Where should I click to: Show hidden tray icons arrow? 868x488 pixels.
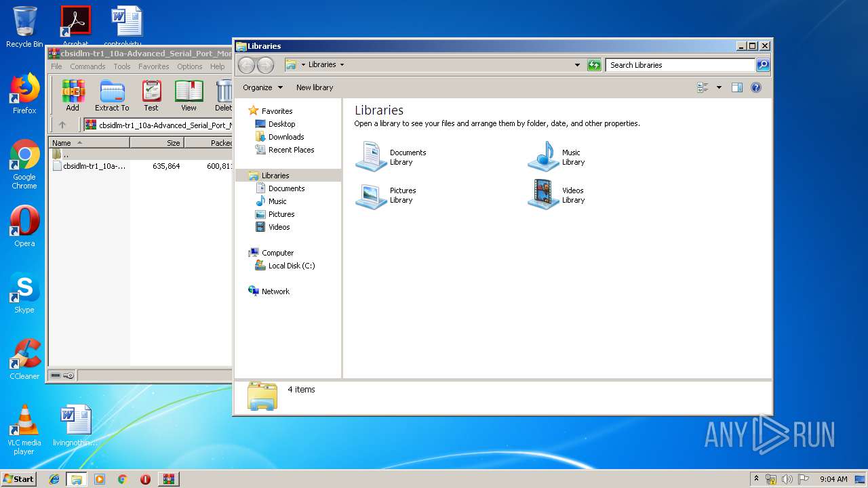[x=756, y=479]
